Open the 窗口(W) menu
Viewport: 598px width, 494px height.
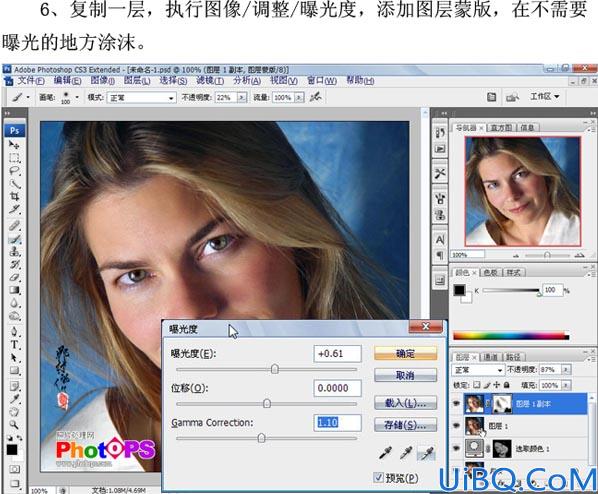(322, 81)
